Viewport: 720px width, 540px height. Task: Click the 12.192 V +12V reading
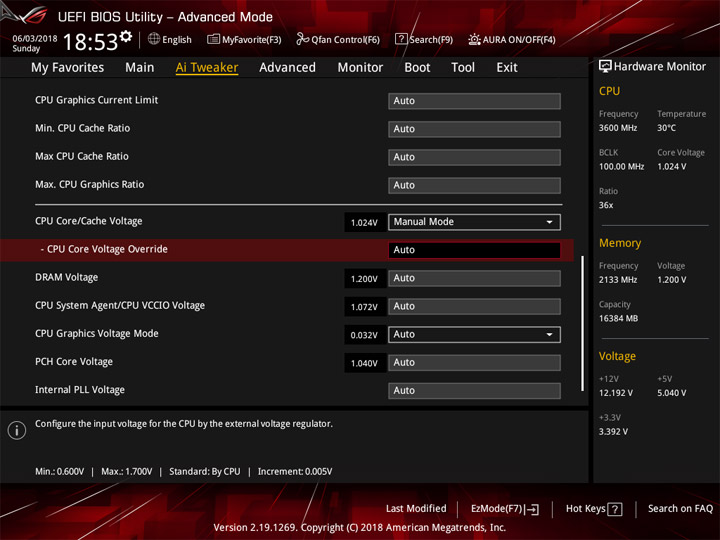tap(616, 393)
